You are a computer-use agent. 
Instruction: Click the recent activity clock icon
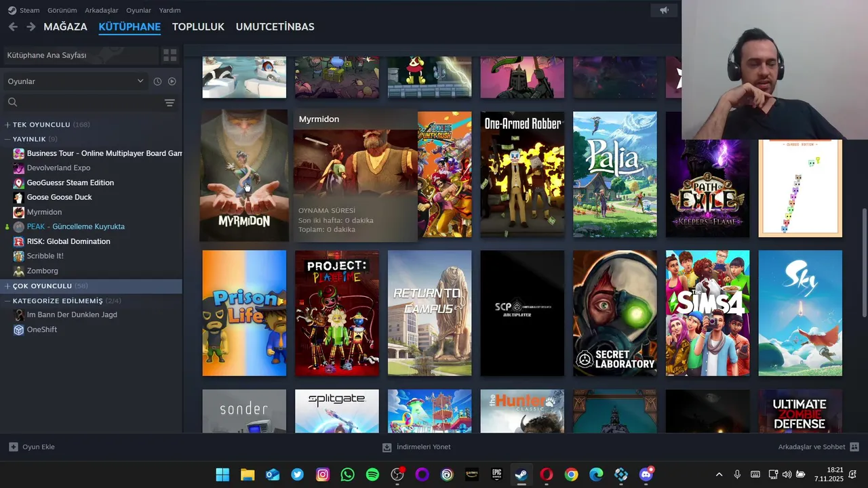tap(157, 81)
